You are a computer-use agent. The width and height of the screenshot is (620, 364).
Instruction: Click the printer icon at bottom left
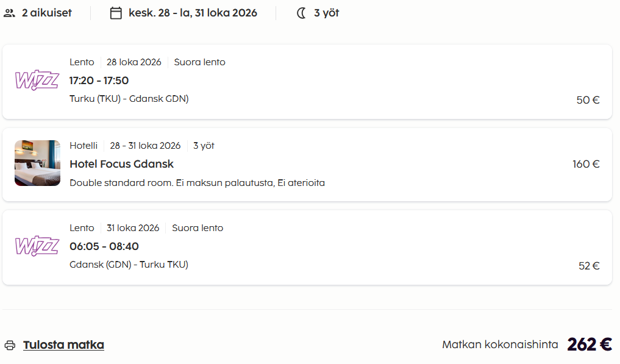[10, 345]
